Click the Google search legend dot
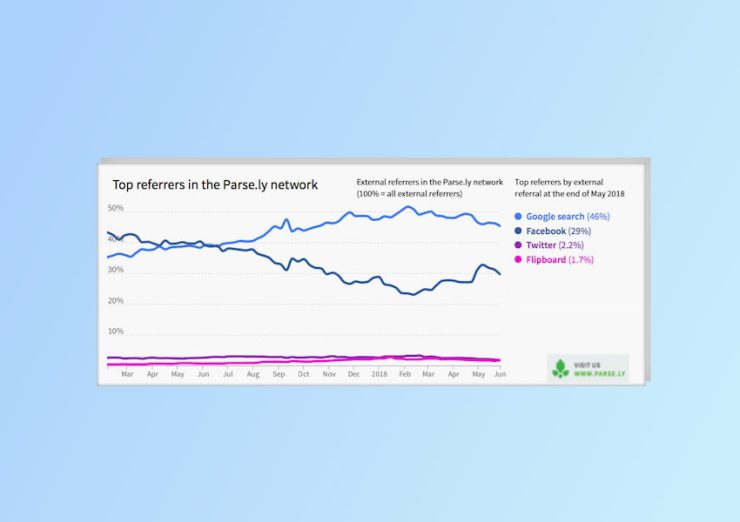Screen dimensions: 740x522 click(x=517, y=216)
